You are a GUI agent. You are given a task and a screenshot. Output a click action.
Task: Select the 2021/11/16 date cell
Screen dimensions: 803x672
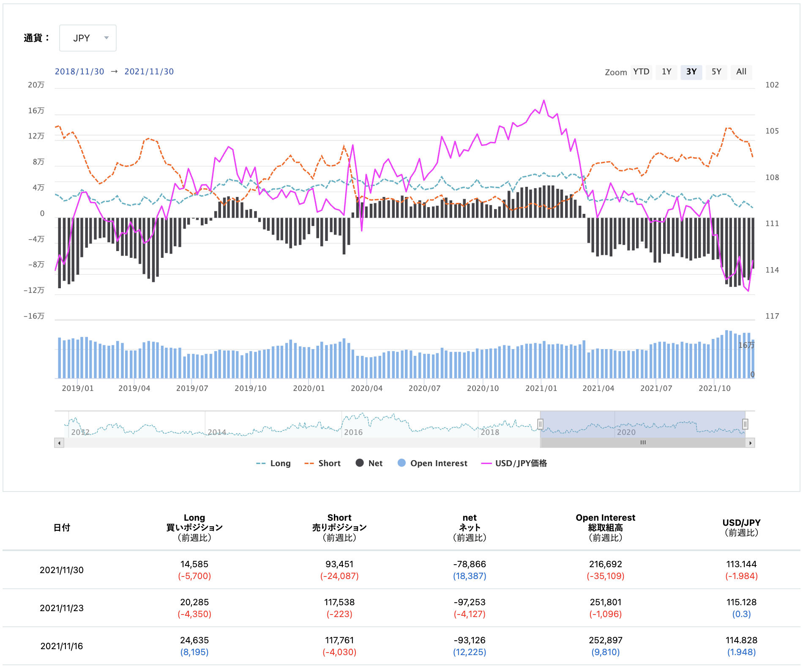(62, 646)
